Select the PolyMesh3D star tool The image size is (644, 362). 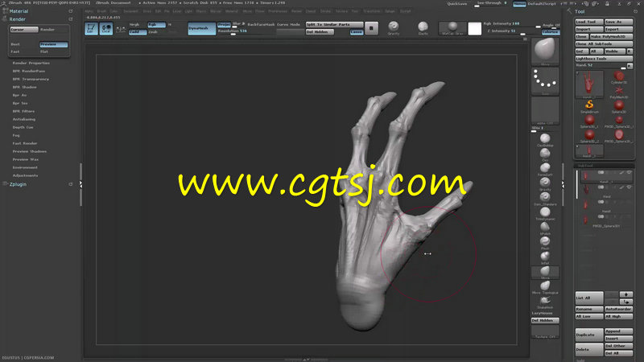click(619, 92)
